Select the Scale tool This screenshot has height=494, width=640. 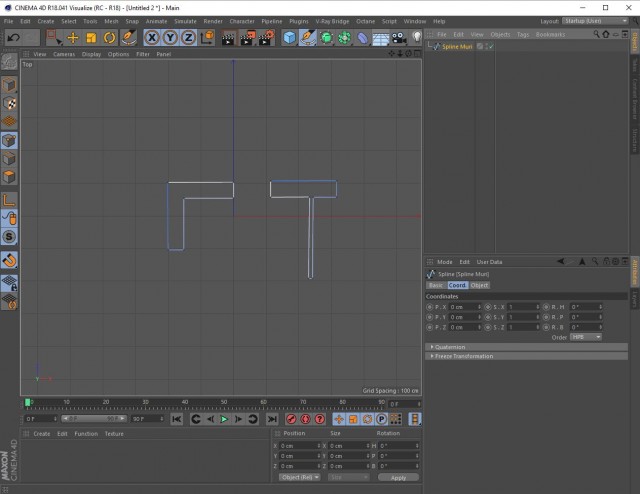tap(91, 38)
